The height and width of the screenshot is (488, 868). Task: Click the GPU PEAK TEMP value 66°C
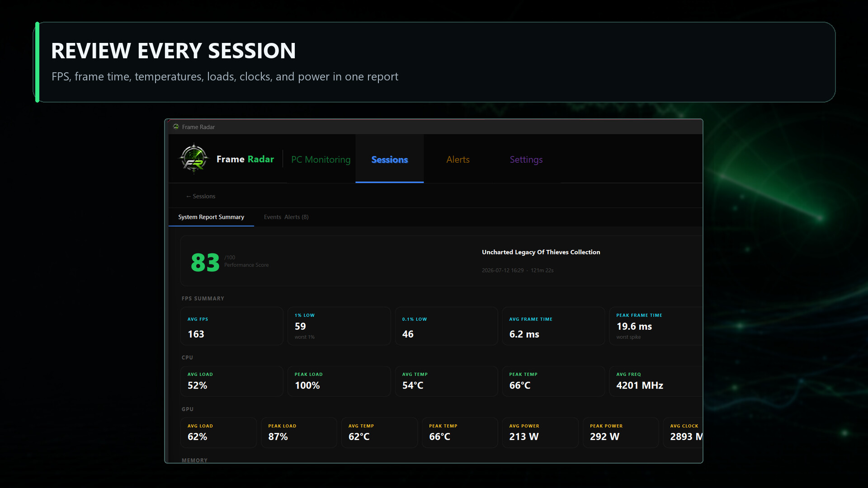tap(439, 436)
